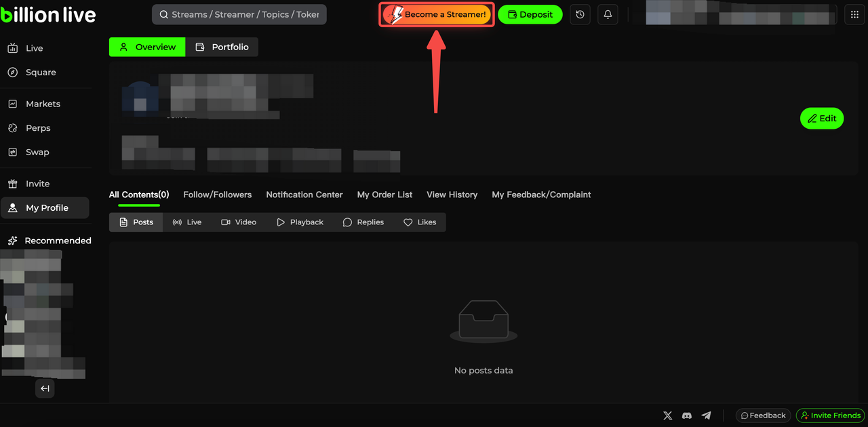Go to Perps in sidebar
Image resolution: width=868 pixels, height=427 pixels.
38,128
